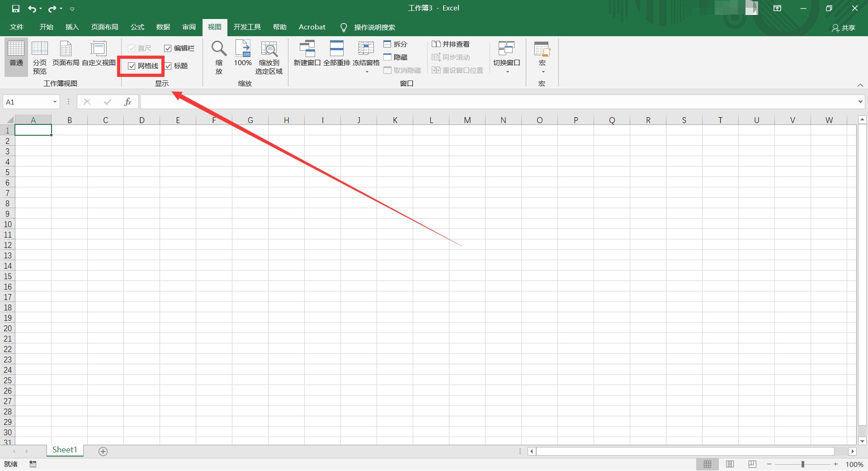Click the Share button
The height and width of the screenshot is (471, 868).
(844, 28)
